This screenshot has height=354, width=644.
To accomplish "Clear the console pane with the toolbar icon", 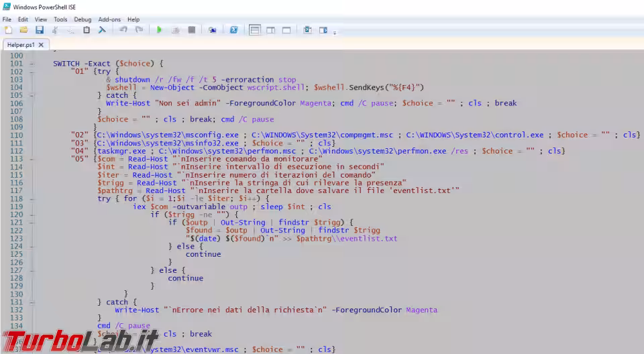I will 102,30.
